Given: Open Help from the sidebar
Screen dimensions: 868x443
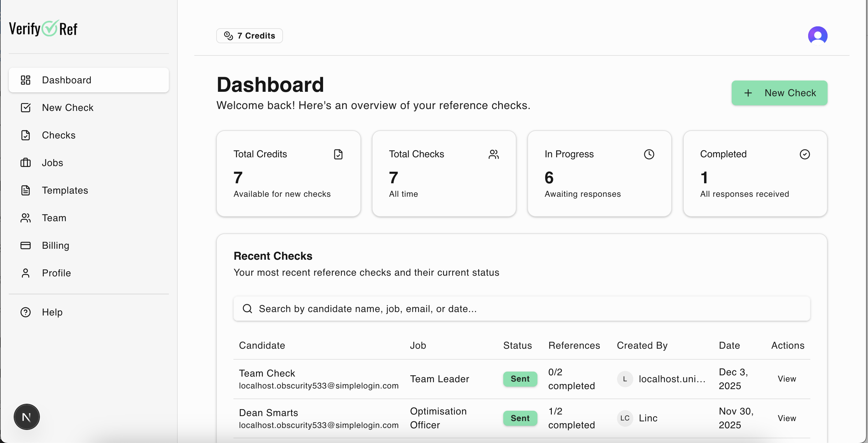Looking at the screenshot, I should (x=52, y=312).
